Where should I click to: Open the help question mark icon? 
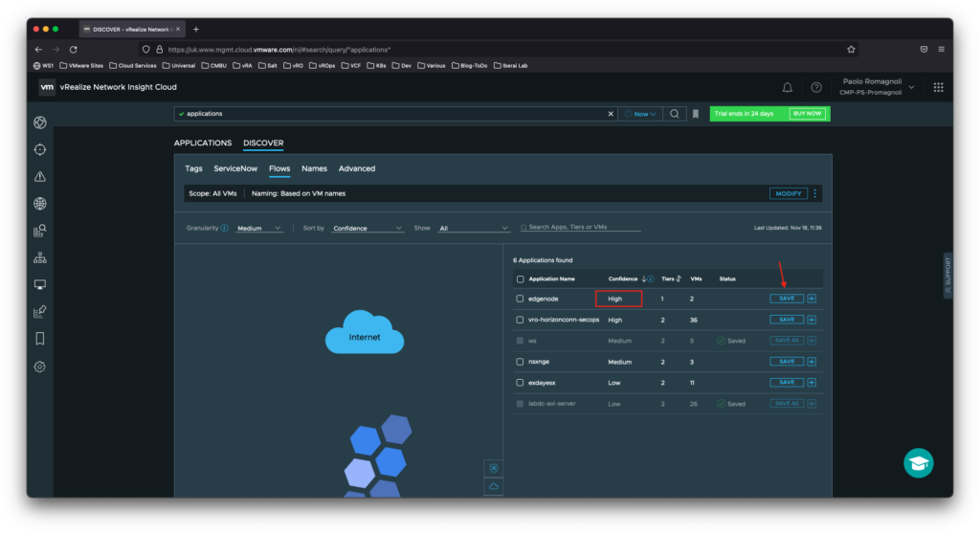[x=816, y=87]
